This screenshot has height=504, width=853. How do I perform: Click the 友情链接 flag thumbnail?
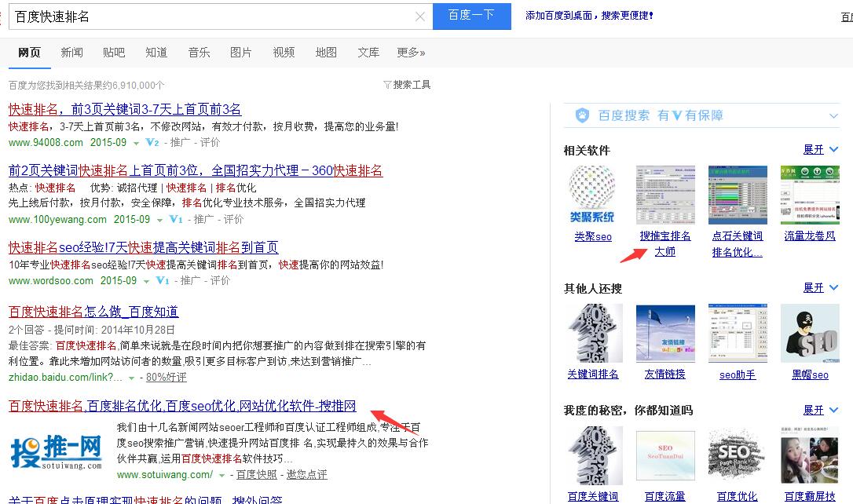click(x=665, y=334)
